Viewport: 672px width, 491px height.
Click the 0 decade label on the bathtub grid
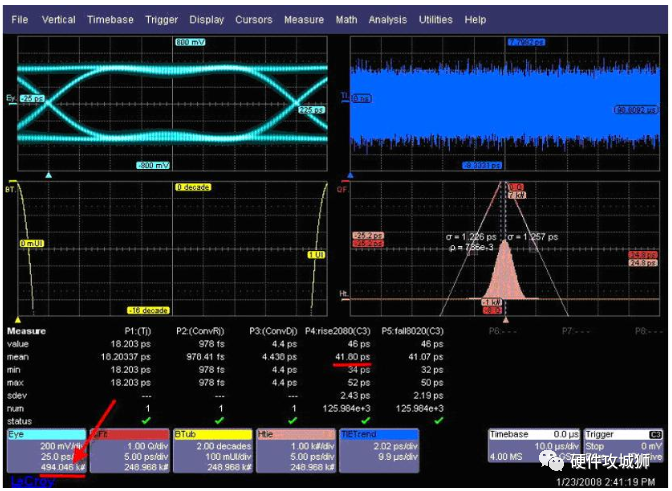[x=193, y=187]
